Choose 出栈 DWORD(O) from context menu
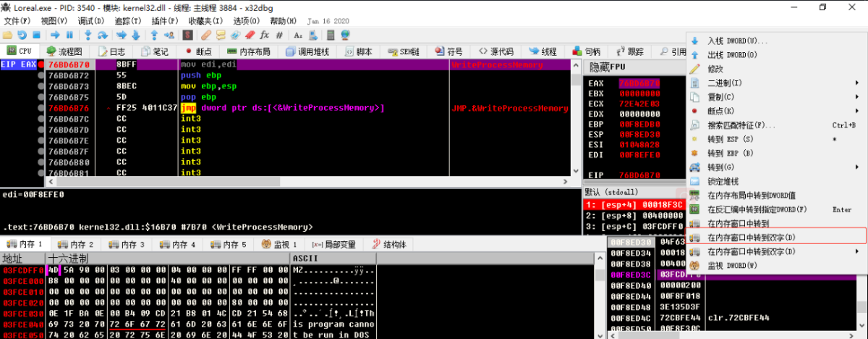This screenshot has width=868, height=339. click(x=775, y=55)
